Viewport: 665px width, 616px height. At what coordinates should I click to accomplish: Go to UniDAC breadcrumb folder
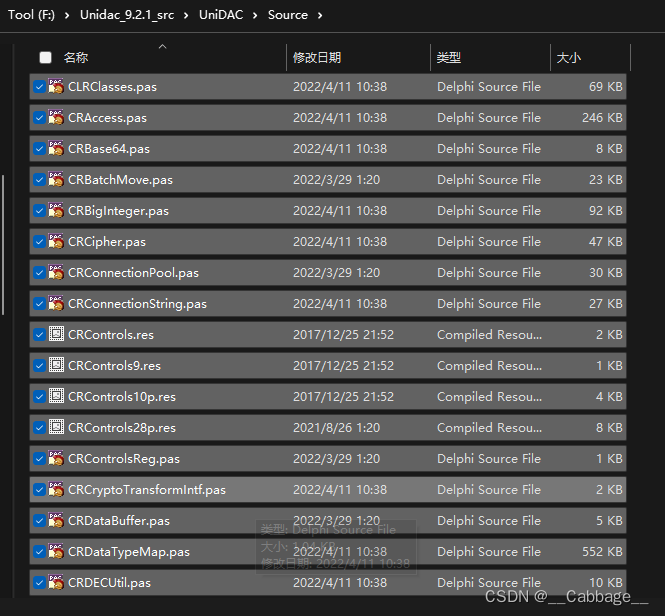click(221, 15)
